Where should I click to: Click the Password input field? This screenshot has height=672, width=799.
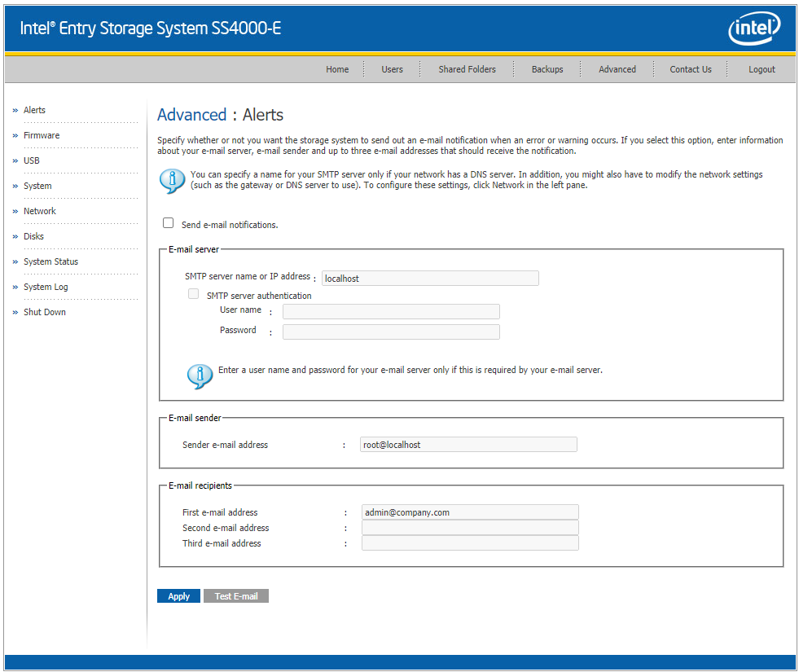[x=391, y=332]
